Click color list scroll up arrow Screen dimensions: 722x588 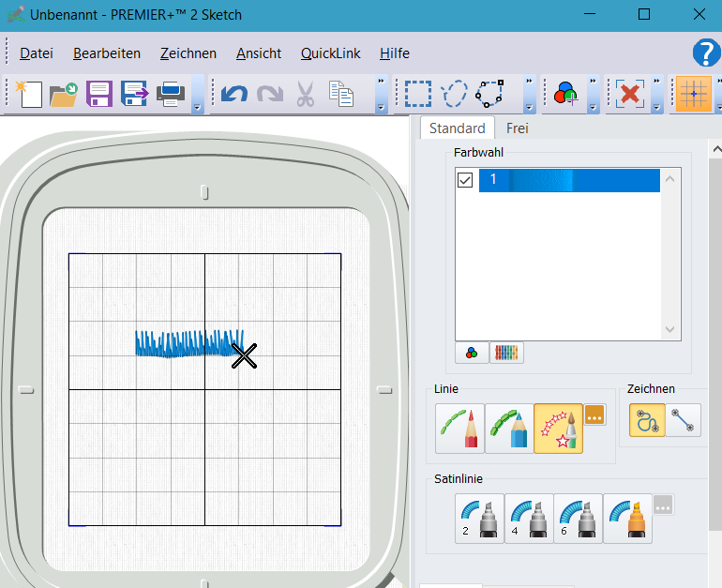pyautogui.click(x=670, y=179)
